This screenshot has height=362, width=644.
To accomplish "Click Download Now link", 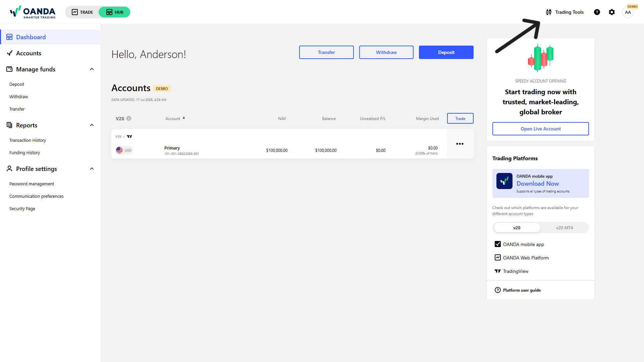I will coord(538,183).
